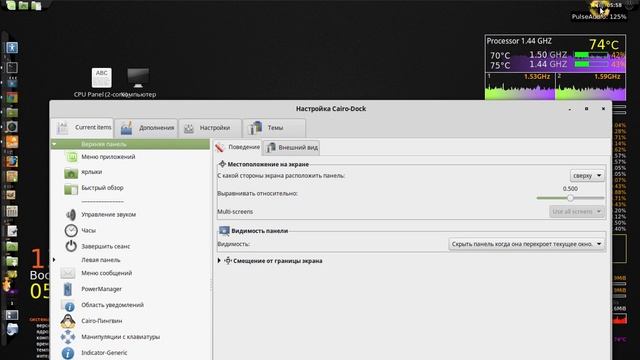
Task: Select the Поведение sub-tab
Action: click(x=237, y=147)
